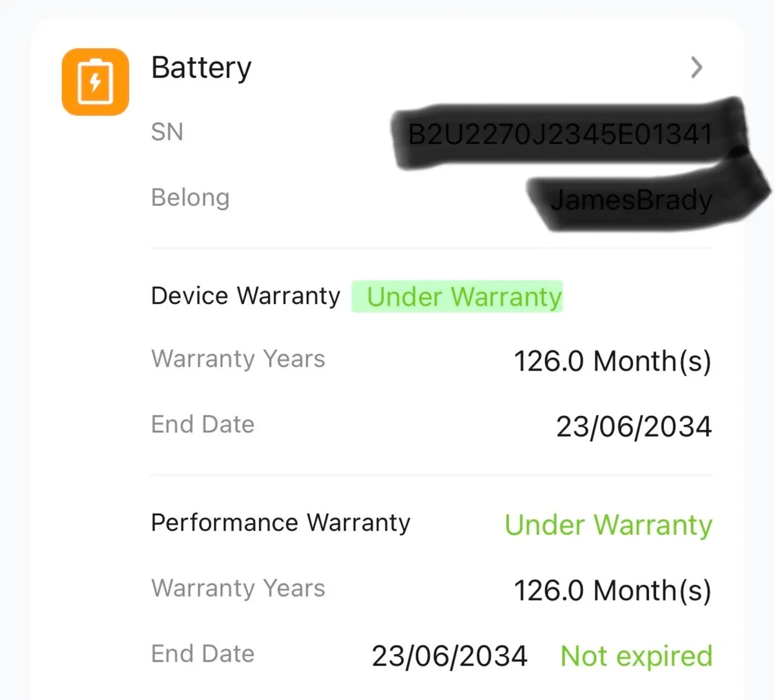Click the redacted owner name value
This screenshot has width=775, height=700.
tap(631, 200)
